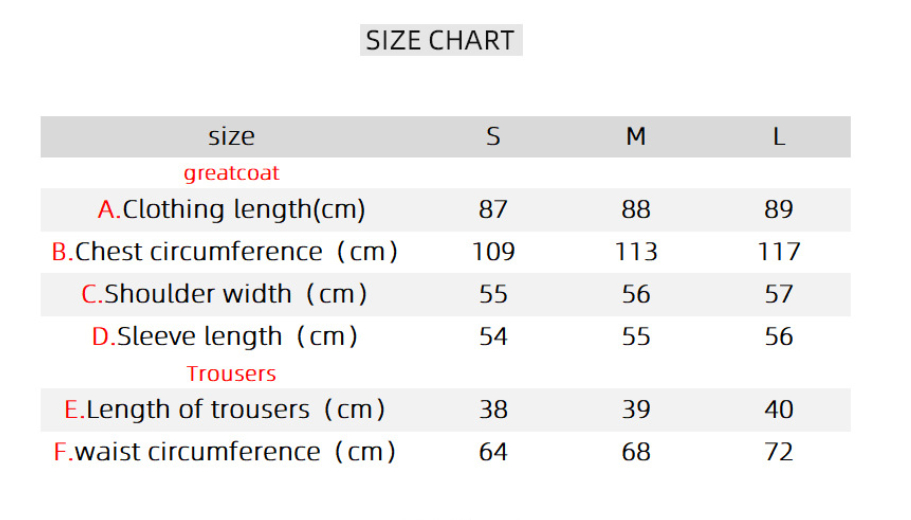Click the chest circumference value 113
This screenshot has height=520, width=911.
(x=636, y=252)
